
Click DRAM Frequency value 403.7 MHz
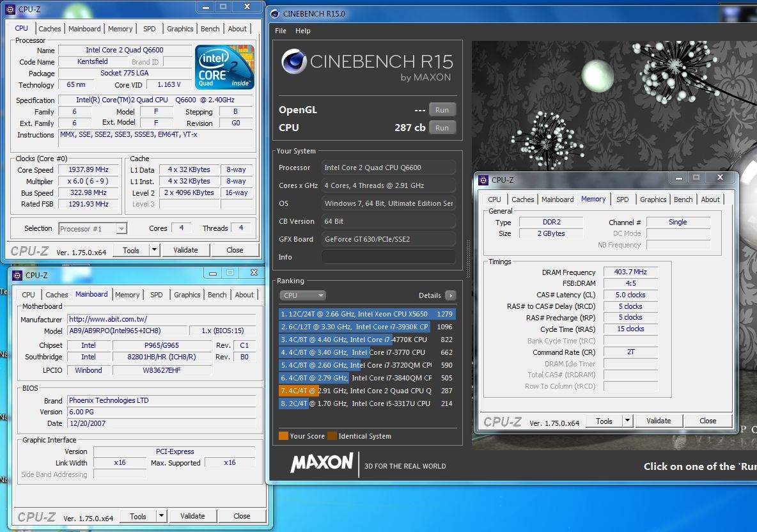point(630,272)
